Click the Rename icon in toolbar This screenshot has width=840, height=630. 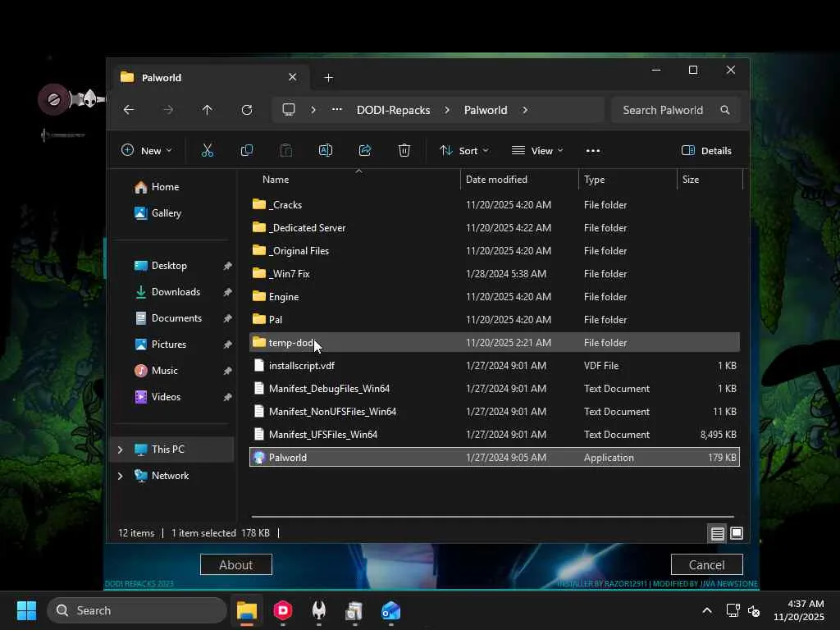click(325, 150)
